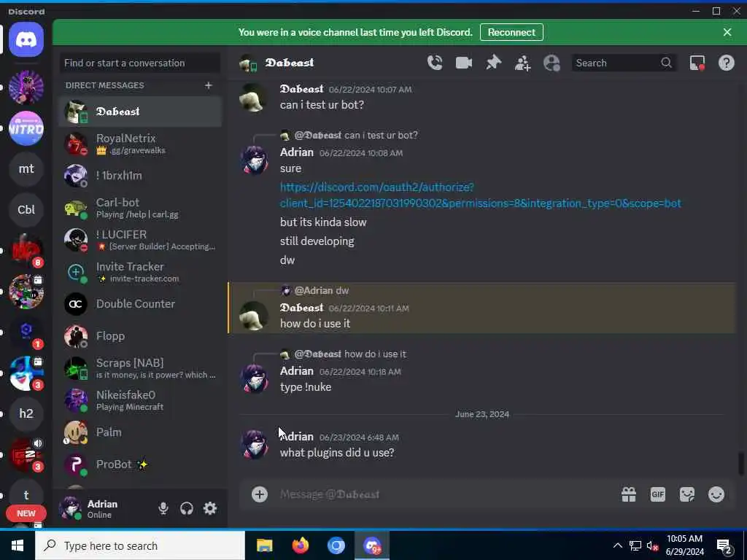Open the gift Nitro icon

(x=629, y=494)
